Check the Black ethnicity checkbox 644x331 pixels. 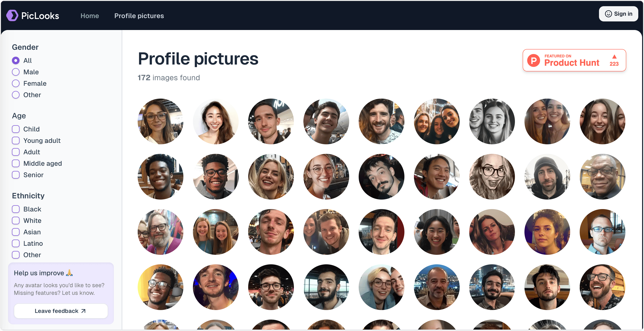[x=16, y=209]
